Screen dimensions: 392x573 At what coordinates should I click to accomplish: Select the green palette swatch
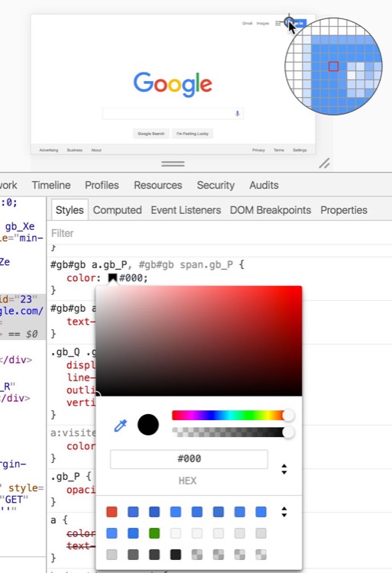tap(154, 533)
